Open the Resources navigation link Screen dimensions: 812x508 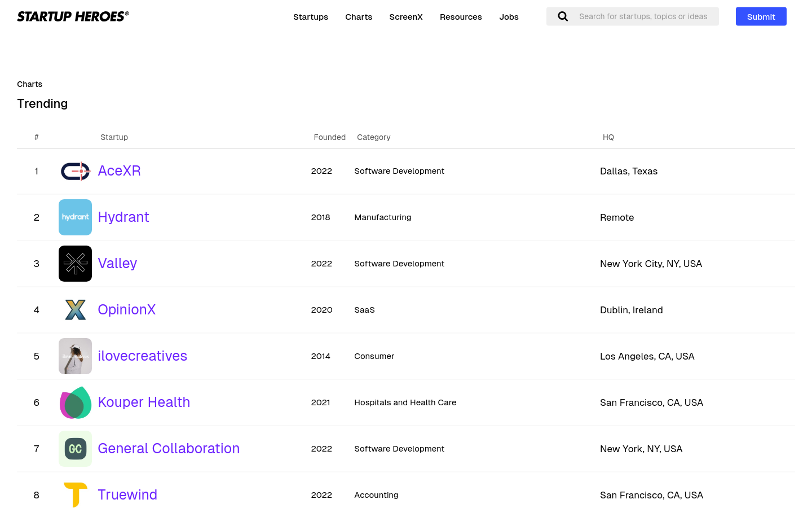tap(461, 17)
